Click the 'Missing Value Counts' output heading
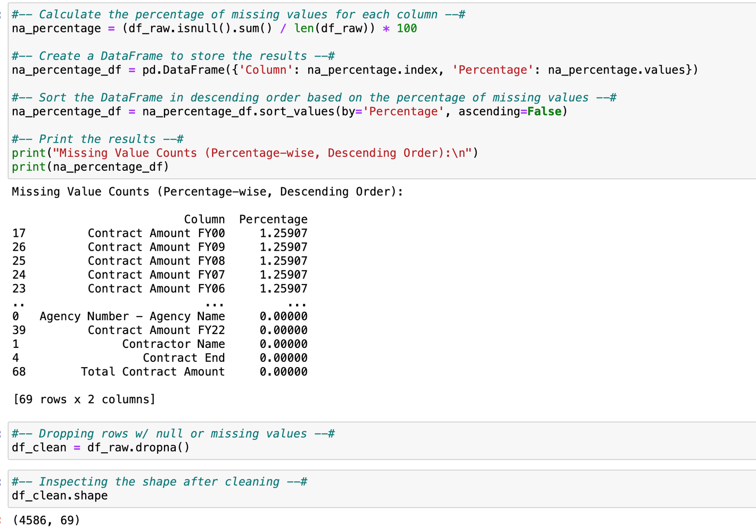This screenshot has height=532, width=756. (208, 192)
